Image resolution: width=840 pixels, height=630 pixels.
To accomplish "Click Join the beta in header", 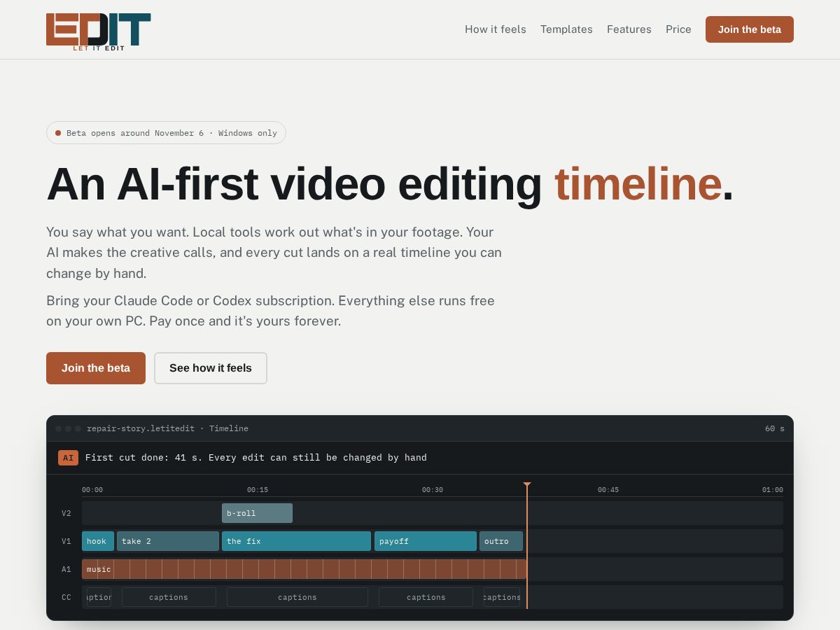I will coord(750,29).
